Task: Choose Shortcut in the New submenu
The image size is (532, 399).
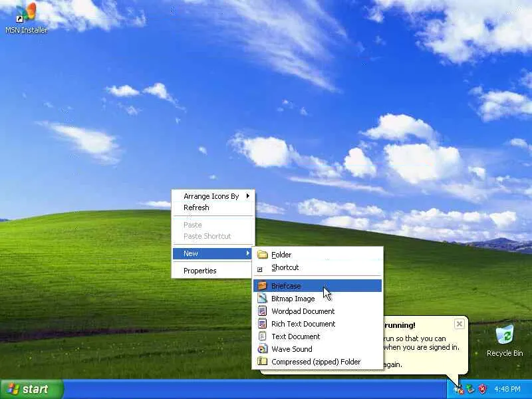Action: (x=318, y=267)
